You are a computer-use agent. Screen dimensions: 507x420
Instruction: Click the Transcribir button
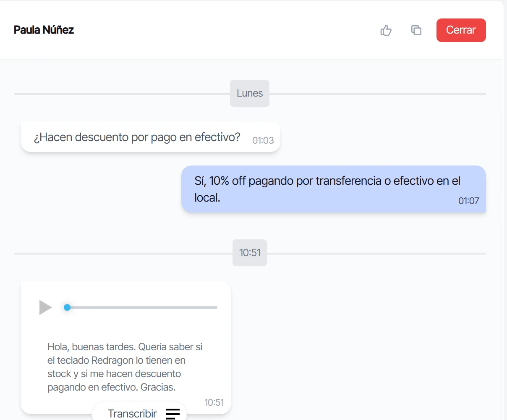pyautogui.click(x=139, y=413)
